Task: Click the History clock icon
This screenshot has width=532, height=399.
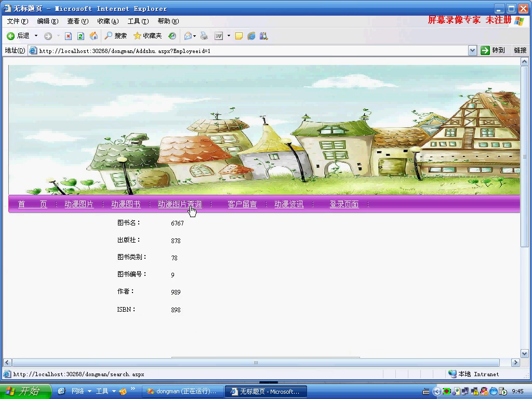Action: 172,36
